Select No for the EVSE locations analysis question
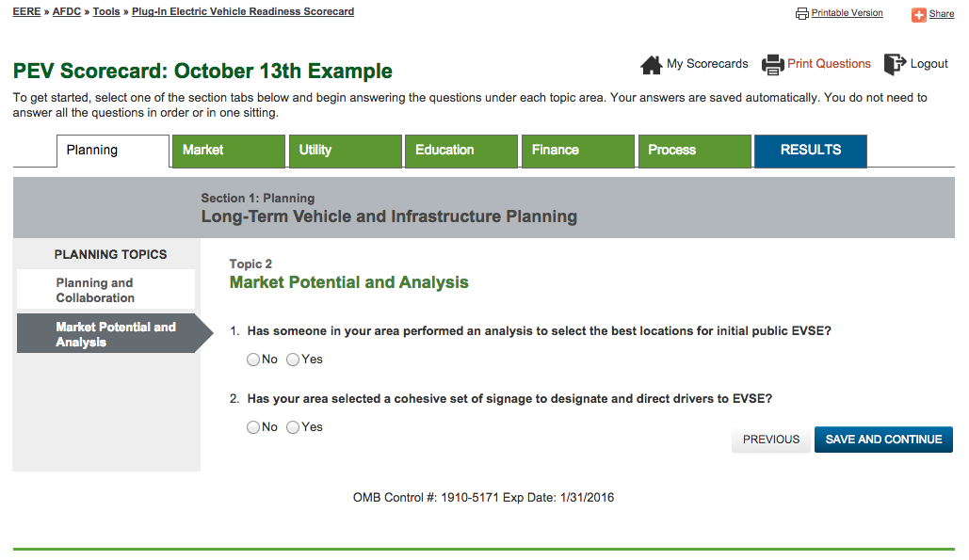969x560 pixels. click(253, 360)
